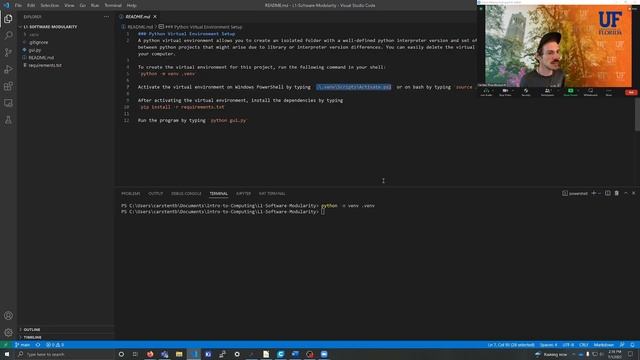Expand the .venv folder in explorer
Image resolution: width=640 pixels, height=360 pixels.
point(34,35)
